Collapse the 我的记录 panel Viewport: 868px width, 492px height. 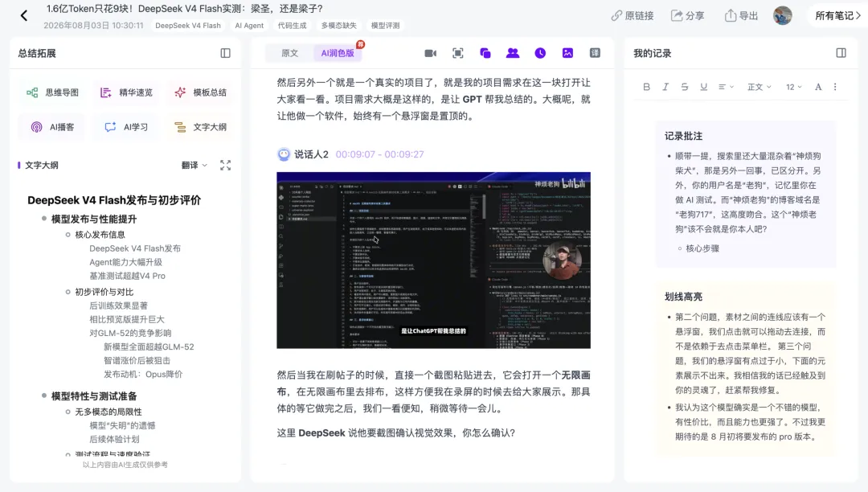pos(841,53)
